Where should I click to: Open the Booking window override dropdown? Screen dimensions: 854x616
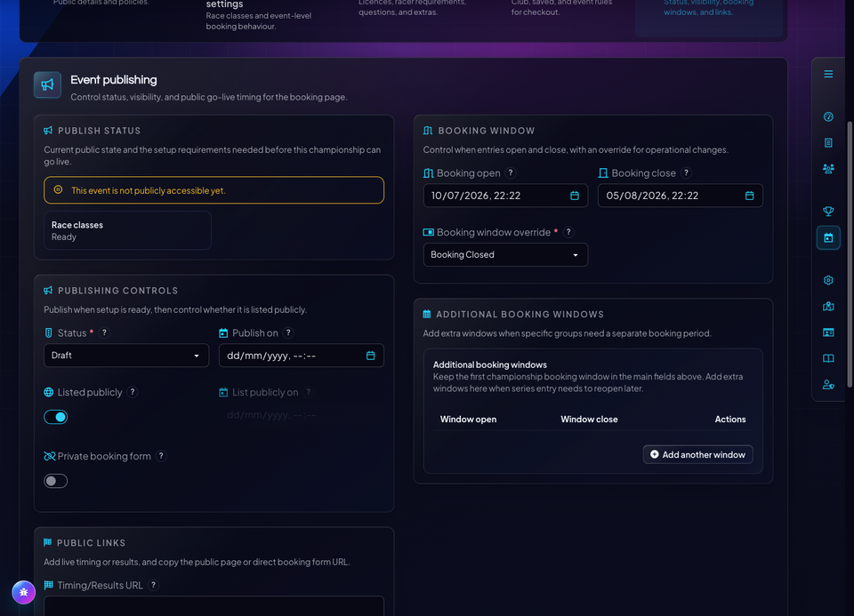(x=505, y=255)
